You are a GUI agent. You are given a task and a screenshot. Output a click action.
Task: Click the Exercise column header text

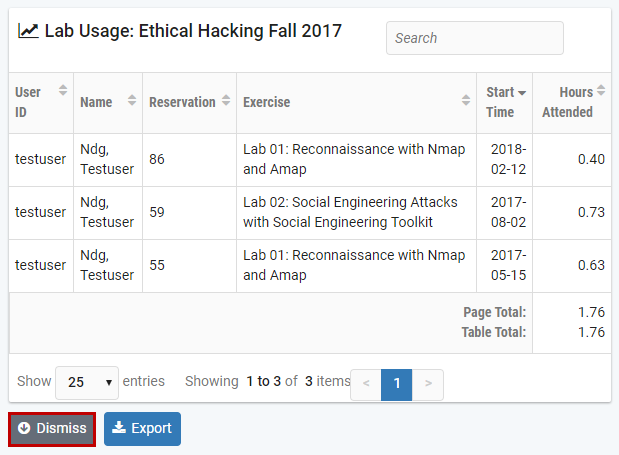[x=267, y=102]
